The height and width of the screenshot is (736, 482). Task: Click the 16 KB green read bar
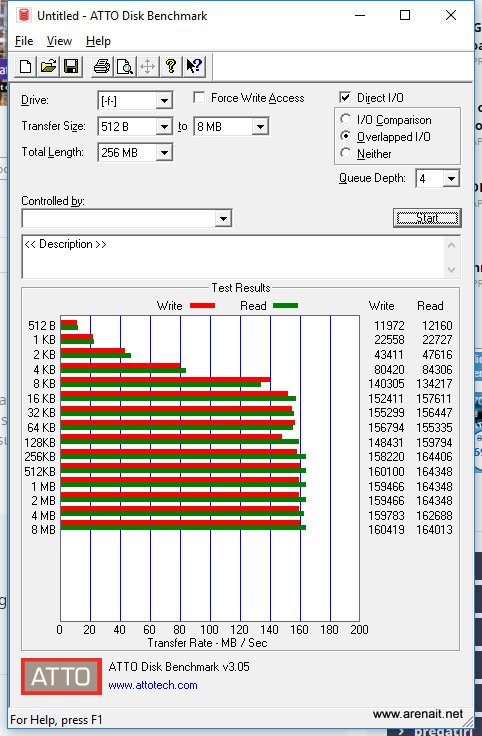pos(178,399)
